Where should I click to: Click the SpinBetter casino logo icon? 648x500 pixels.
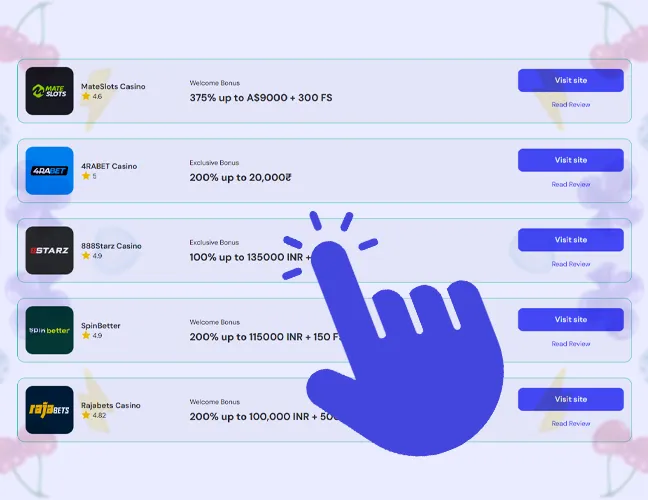point(50,330)
